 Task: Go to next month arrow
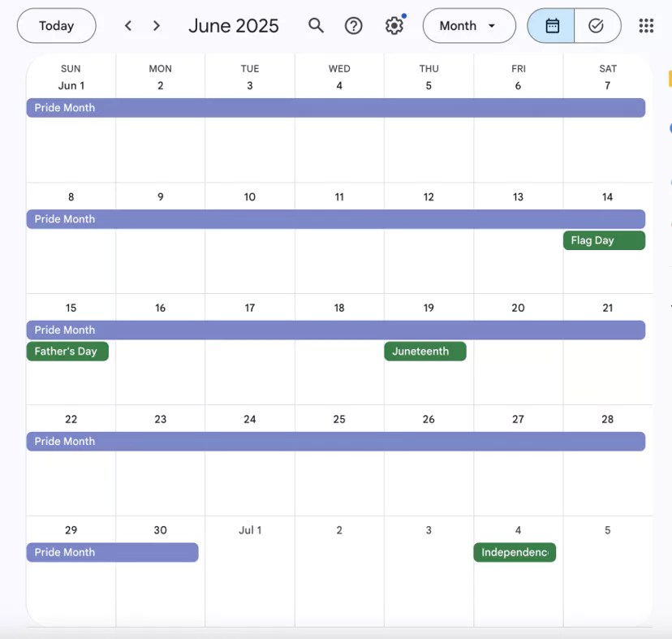tap(157, 26)
